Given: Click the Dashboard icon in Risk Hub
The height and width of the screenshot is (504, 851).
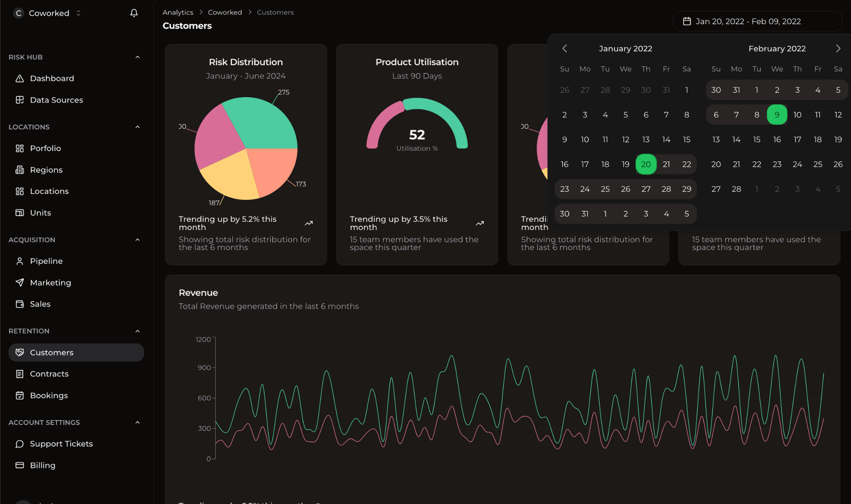Looking at the screenshot, I should [20, 78].
